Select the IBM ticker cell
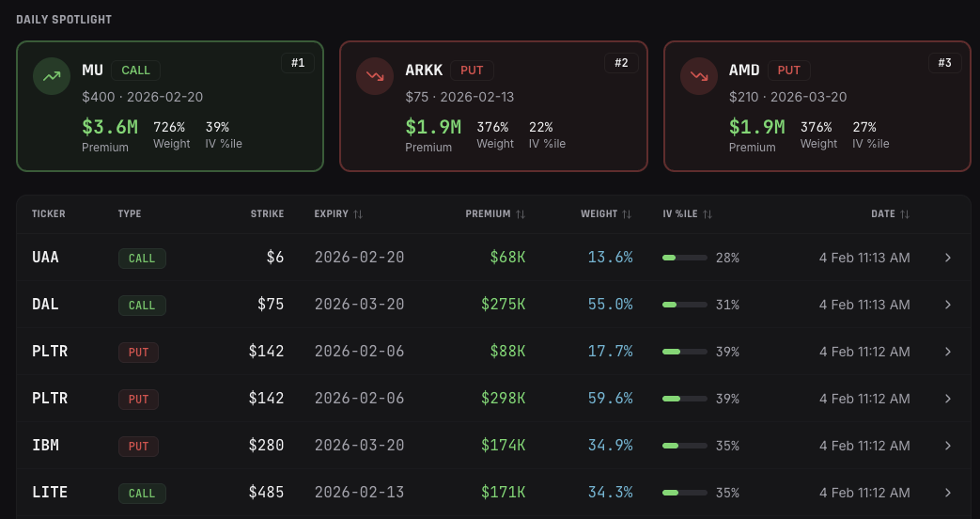The image size is (980, 519). (45, 446)
